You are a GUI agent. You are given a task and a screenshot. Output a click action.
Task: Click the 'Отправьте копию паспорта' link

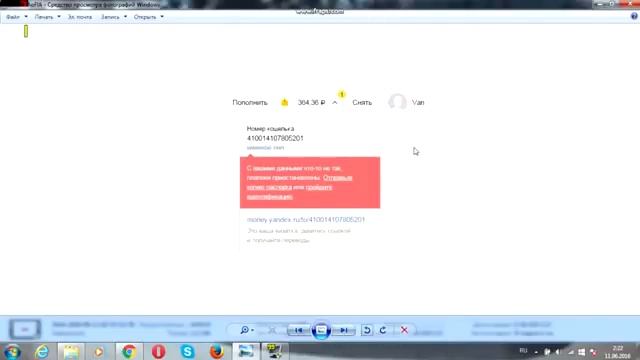tap(299, 182)
